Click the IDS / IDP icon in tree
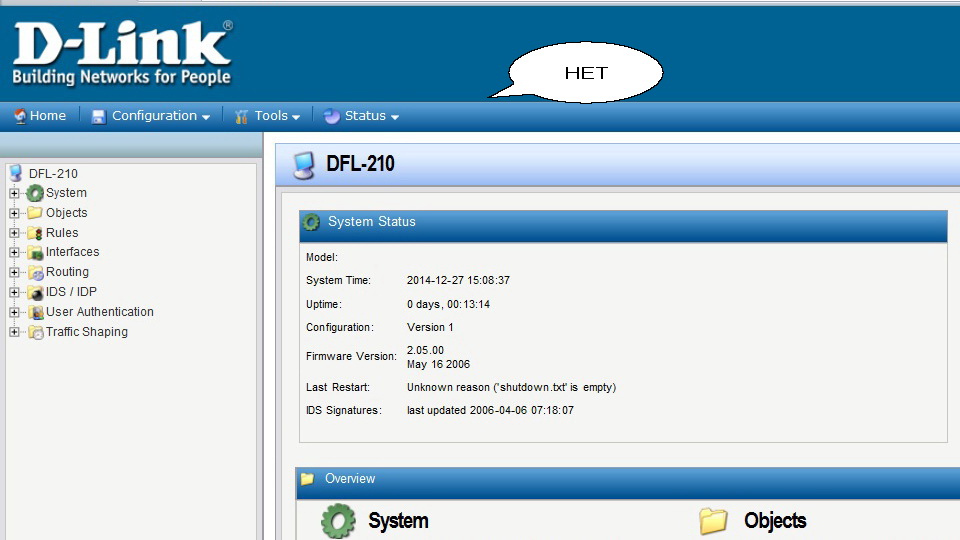The image size is (960, 540). [x=35, y=292]
